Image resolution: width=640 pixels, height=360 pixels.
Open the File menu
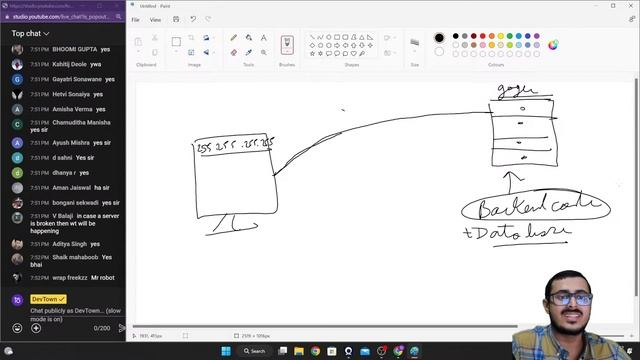point(136,20)
